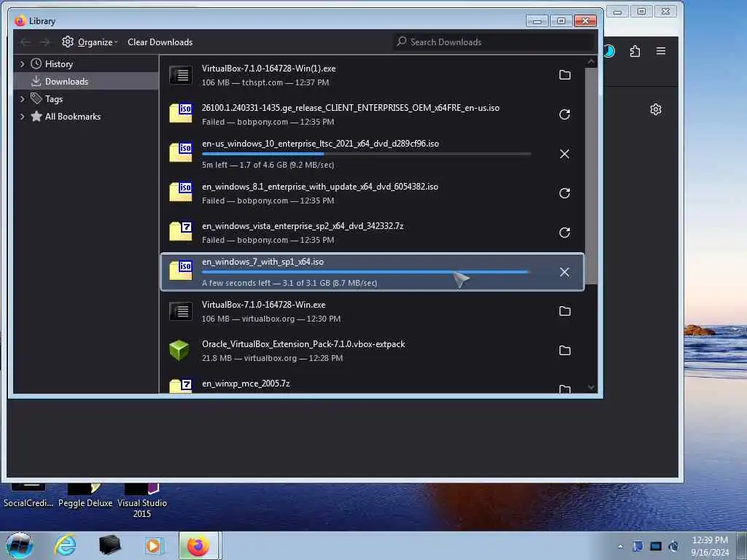This screenshot has width=747, height=560.
Task: Expand the History tree node
Action: click(22, 64)
